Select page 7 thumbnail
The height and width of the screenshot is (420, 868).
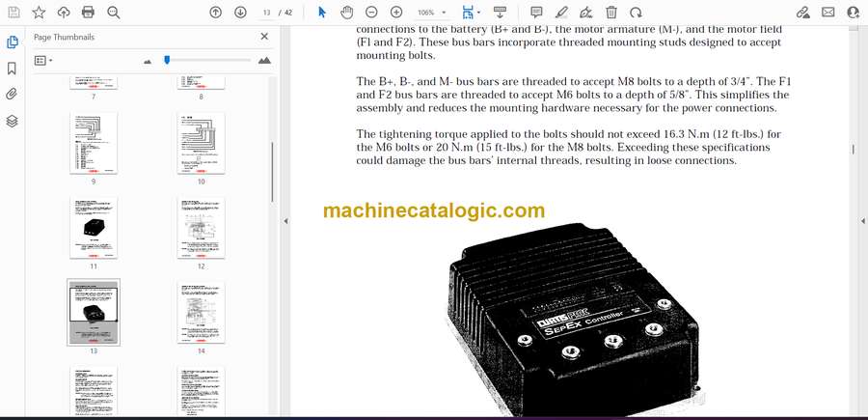pos(94,83)
